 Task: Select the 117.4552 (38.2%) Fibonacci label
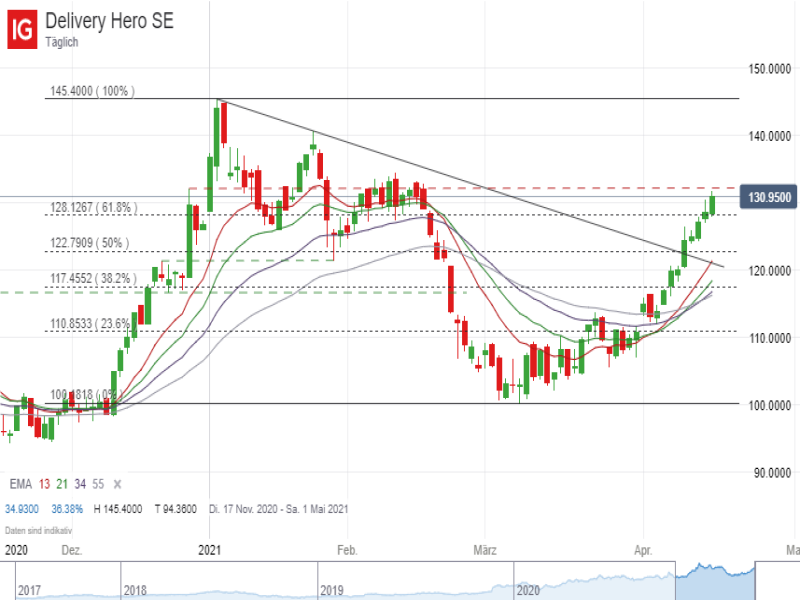pos(93,279)
